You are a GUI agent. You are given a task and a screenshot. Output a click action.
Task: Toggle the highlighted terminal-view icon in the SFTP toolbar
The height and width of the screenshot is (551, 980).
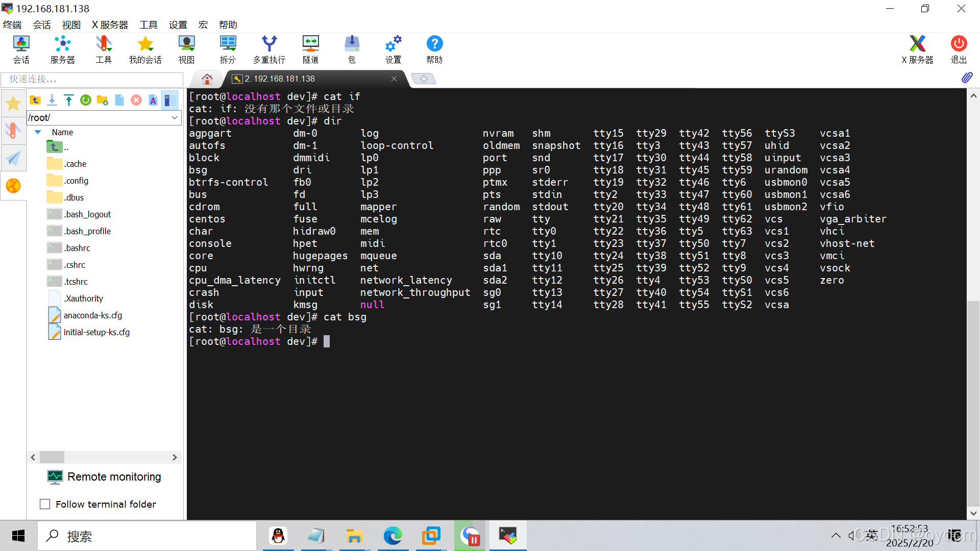[169, 101]
